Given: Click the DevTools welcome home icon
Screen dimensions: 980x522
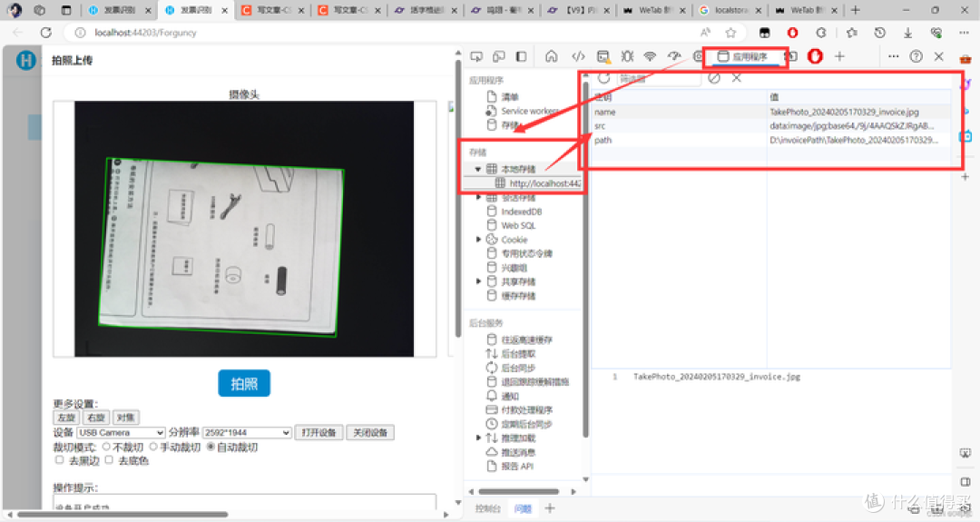Looking at the screenshot, I should pyautogui.click(x=552, y=56).
